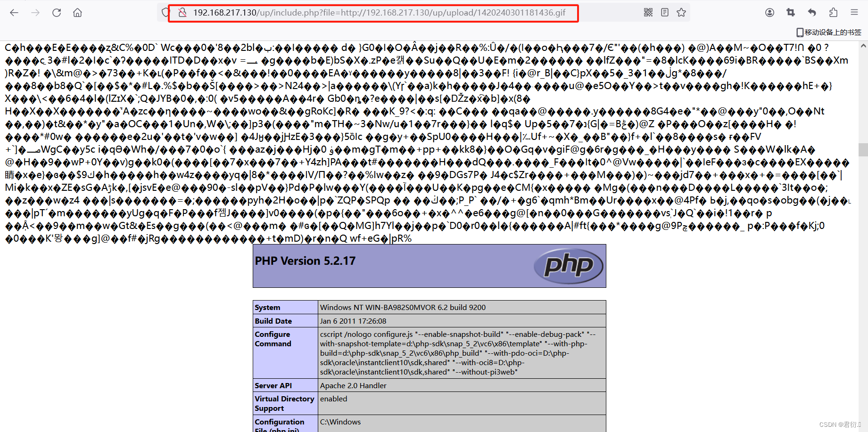Select the Build Date row label

pos(286,321)
